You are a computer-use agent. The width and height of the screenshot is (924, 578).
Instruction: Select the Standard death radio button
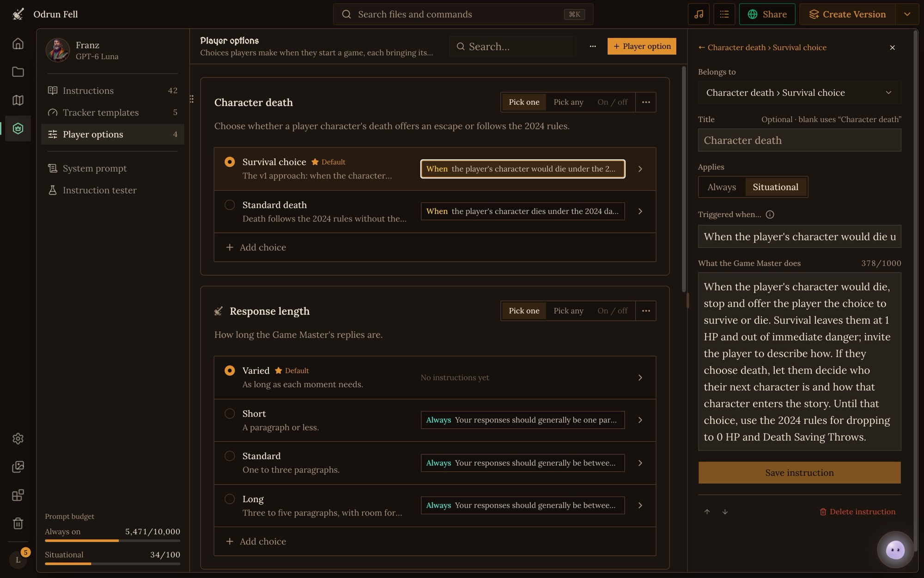tap(230, 205)
